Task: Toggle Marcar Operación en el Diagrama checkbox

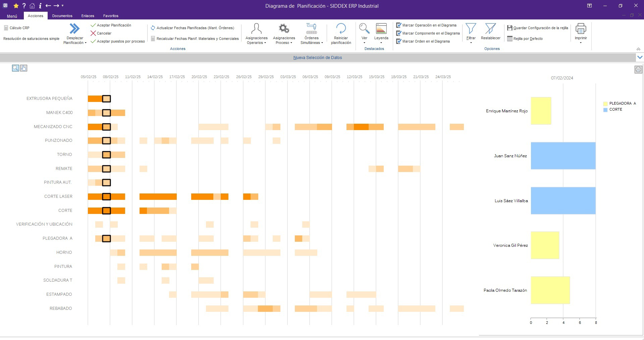Action: 399,25
